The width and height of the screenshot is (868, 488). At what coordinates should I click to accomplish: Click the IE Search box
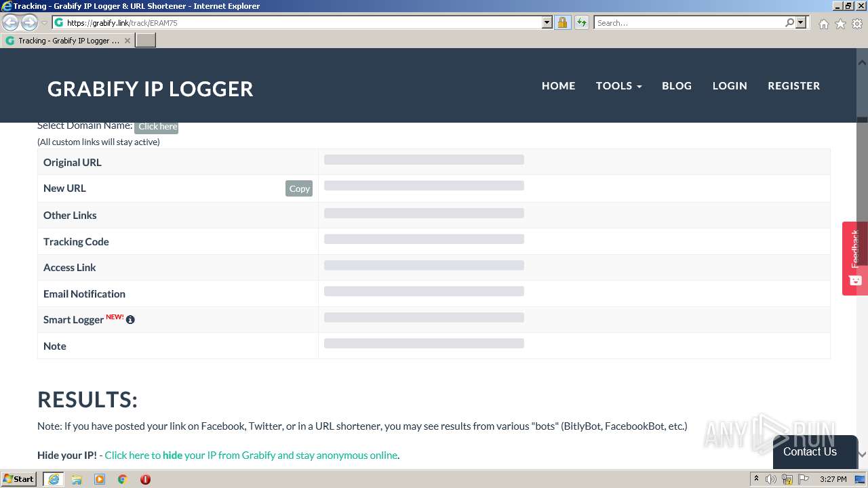click(688, 22)
